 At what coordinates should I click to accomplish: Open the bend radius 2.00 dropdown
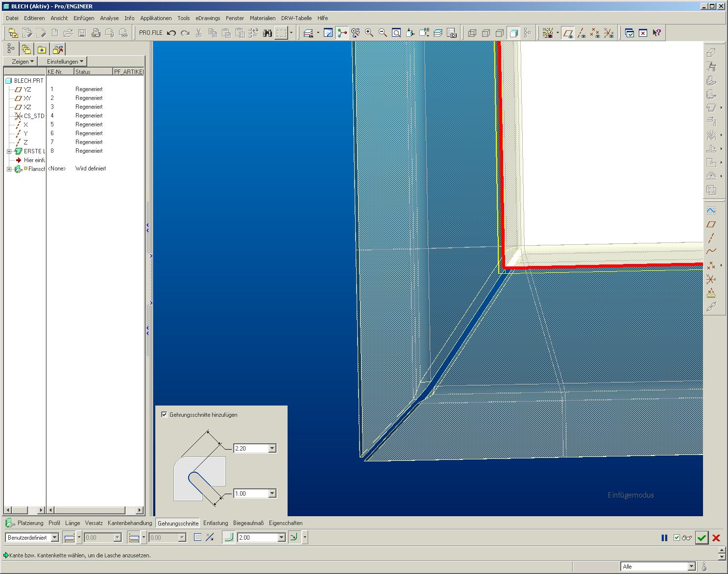click(282, 537)
